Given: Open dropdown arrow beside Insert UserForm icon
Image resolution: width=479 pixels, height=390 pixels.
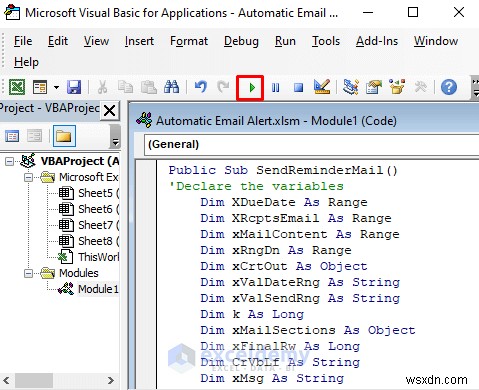Looking at the screenshot, I should tap(56, 88).
